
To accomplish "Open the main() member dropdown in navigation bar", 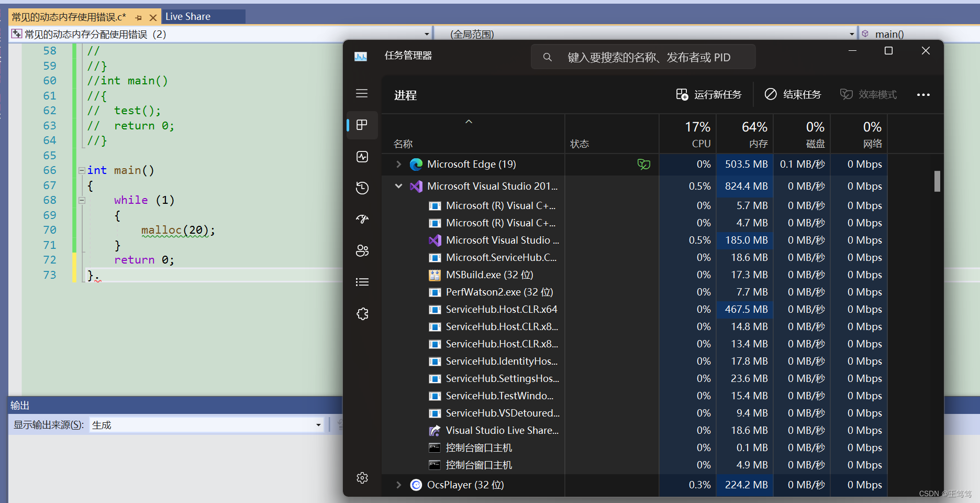I will pos(919,34).
